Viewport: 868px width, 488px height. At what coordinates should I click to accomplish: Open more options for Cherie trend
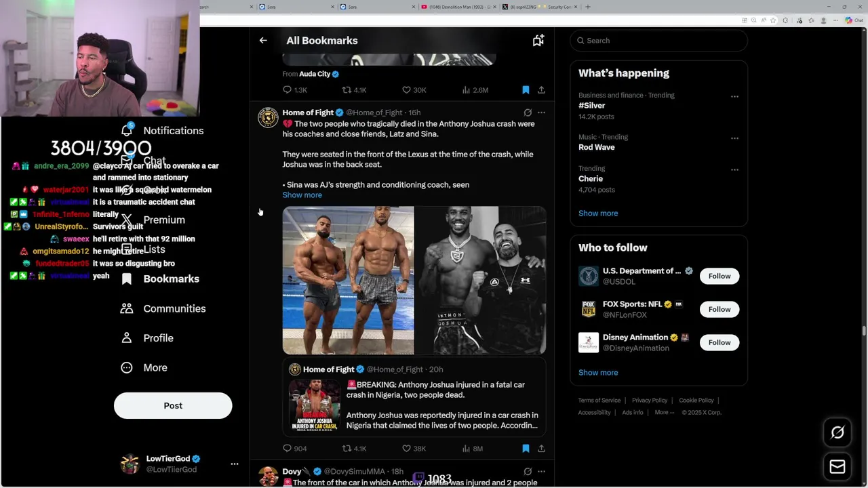coord(734,169)
